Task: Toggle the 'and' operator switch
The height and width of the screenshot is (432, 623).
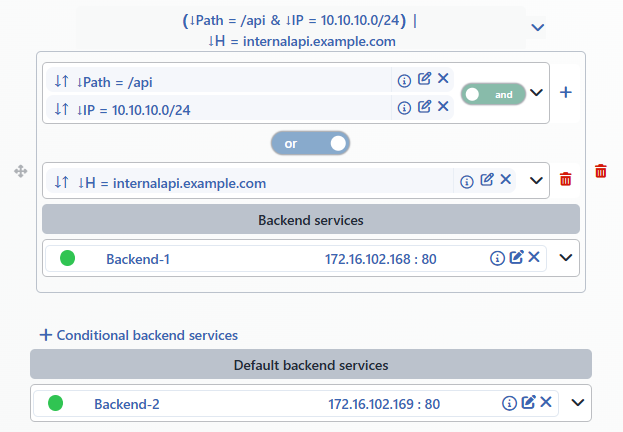Action: click(493, 94)
